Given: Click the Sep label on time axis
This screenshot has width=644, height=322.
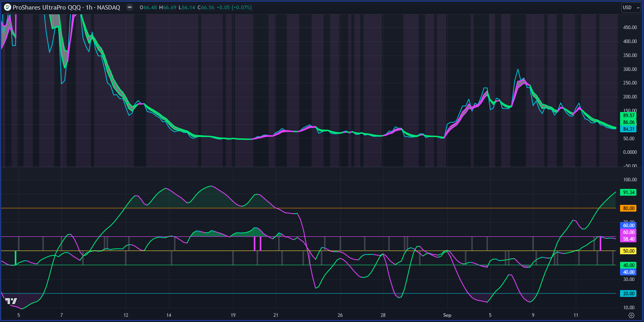Looking at the screenshot, I should tap(447, 315).
